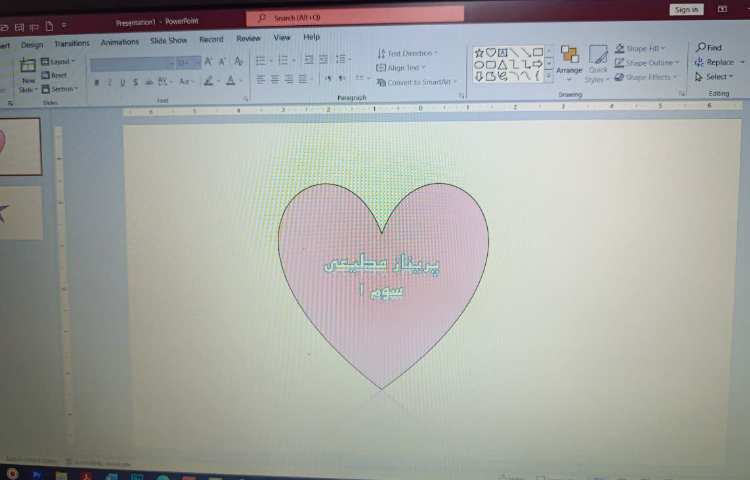Image resolution: width=750 pixels, height=480 pixels.
Task: Click the Clear All Formatting icon
Action: pyautogui.click(x=238, y=62)
